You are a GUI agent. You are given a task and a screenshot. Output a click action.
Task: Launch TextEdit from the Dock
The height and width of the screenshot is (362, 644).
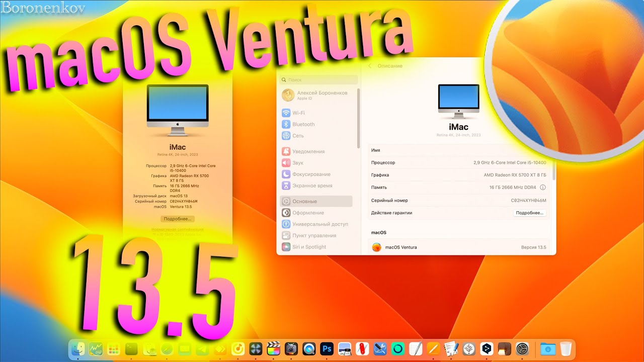click(x=416, y=348)
